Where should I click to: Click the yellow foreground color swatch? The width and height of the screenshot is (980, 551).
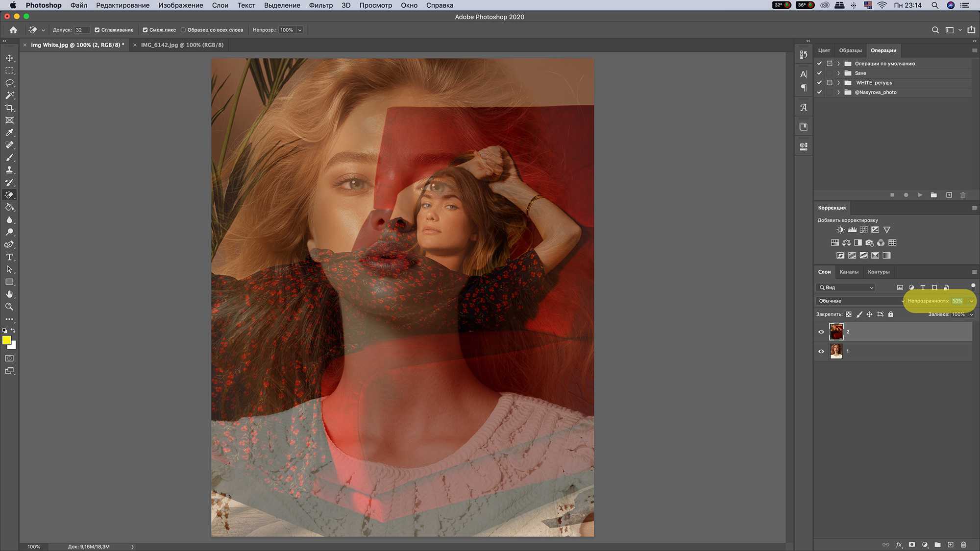6,340
